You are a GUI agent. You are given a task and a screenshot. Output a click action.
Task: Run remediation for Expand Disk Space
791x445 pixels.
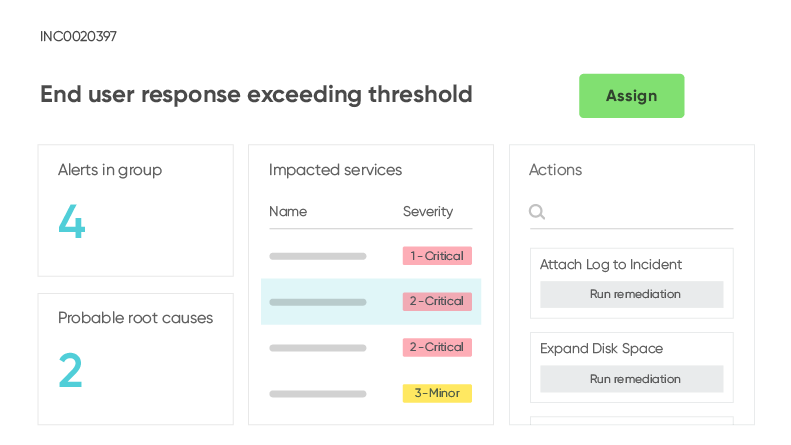coord(631,379)
